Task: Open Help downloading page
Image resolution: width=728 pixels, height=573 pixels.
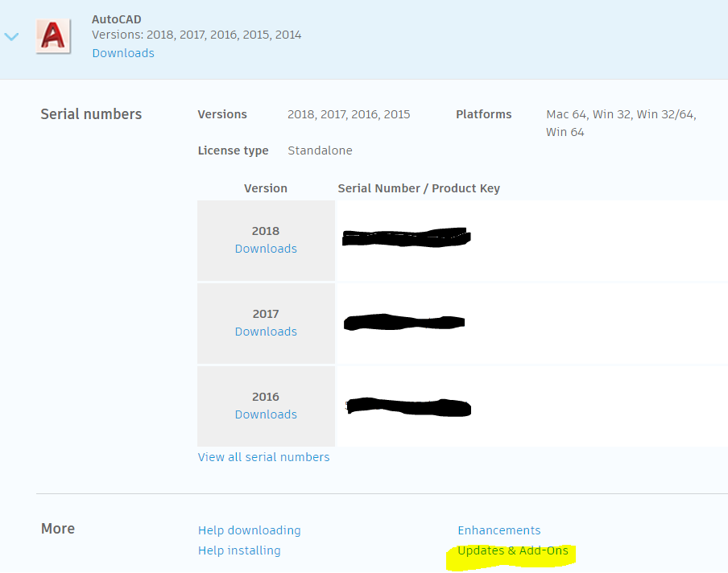Action: pyautogui.click(x=249, y=530)
